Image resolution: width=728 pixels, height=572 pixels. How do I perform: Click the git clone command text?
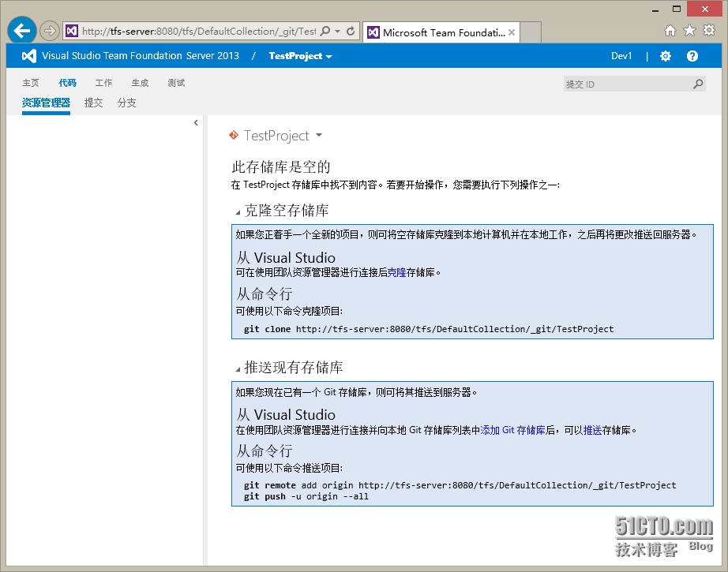[x=429, y=329]
